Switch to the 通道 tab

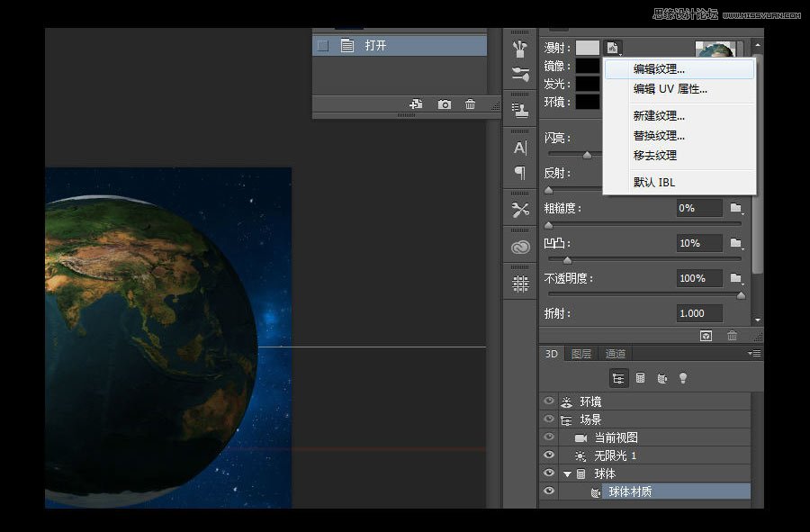click(616, 354)
